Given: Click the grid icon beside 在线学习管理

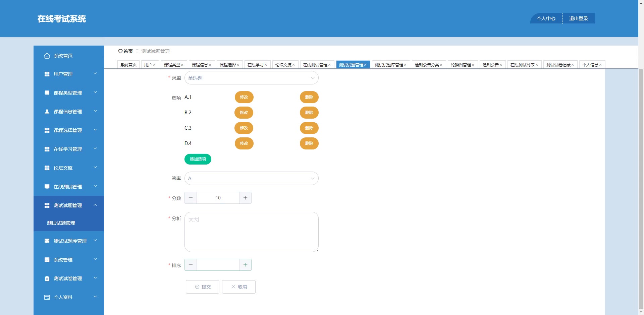Looking at the screenshot, I should (x=47, y=149).
